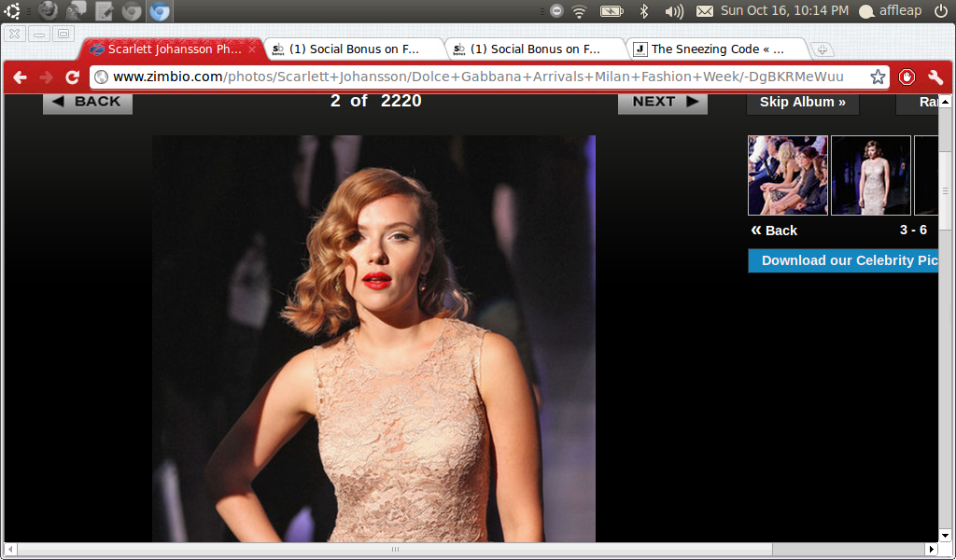The height and width of the screenshot is (560, 956).
Task: Click the browser forward arrow
Action: [47, 77]
